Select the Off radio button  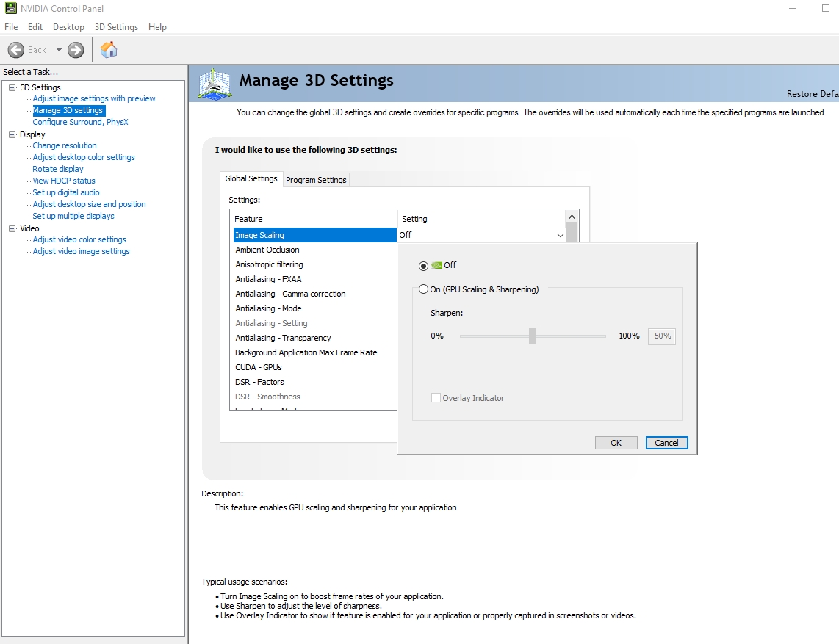click(x=423, y=266)
